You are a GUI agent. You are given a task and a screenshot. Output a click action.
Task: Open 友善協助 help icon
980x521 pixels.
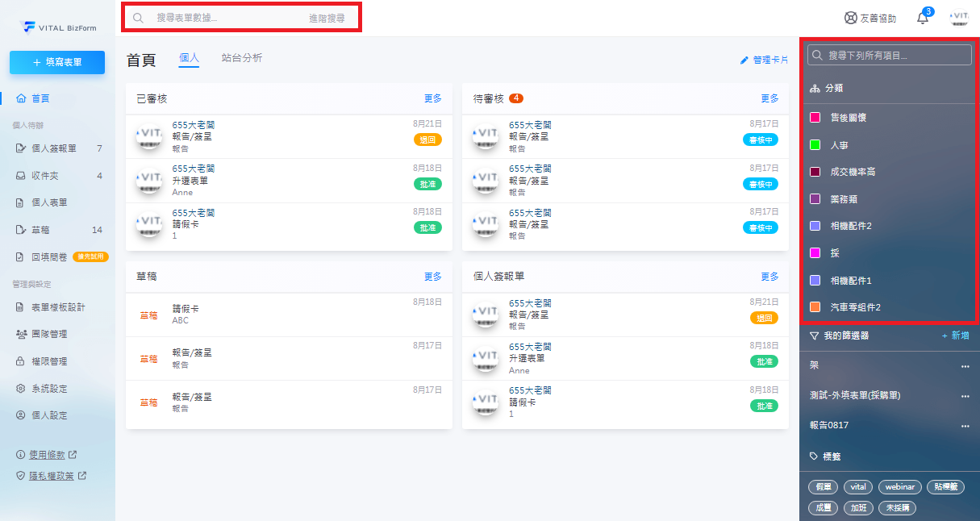click(850, 18)
